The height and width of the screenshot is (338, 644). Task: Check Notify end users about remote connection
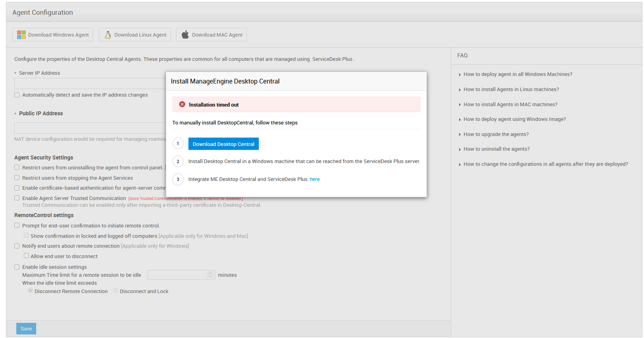pos(17,246)
